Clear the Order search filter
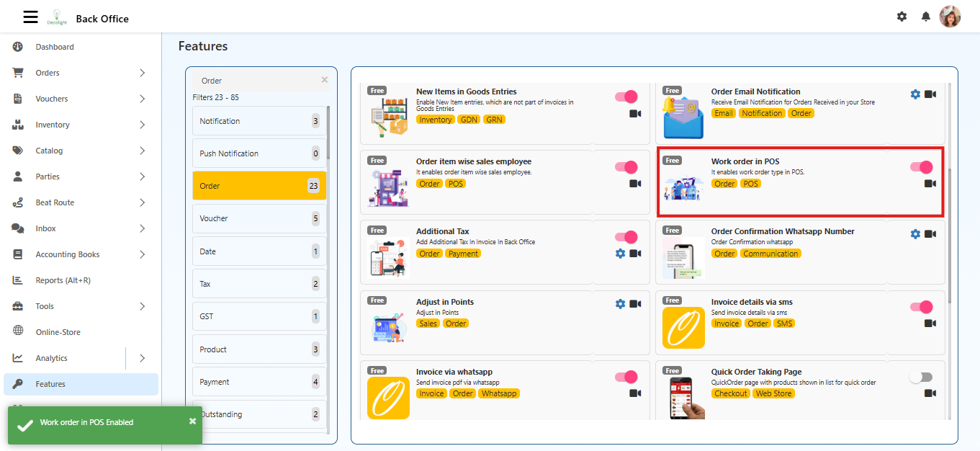 tap(324, 80)
